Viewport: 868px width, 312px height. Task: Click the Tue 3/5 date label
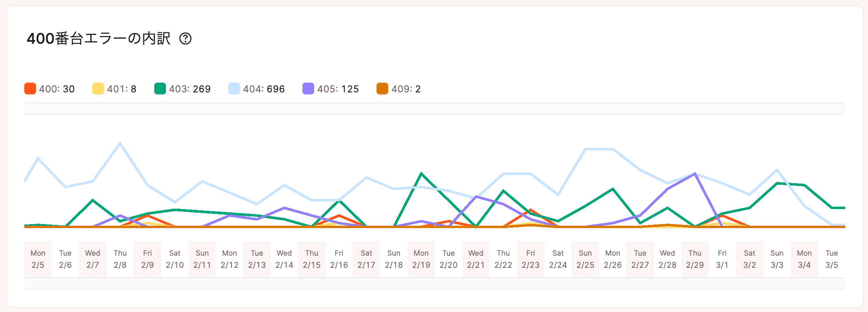(x=832, y=259)
